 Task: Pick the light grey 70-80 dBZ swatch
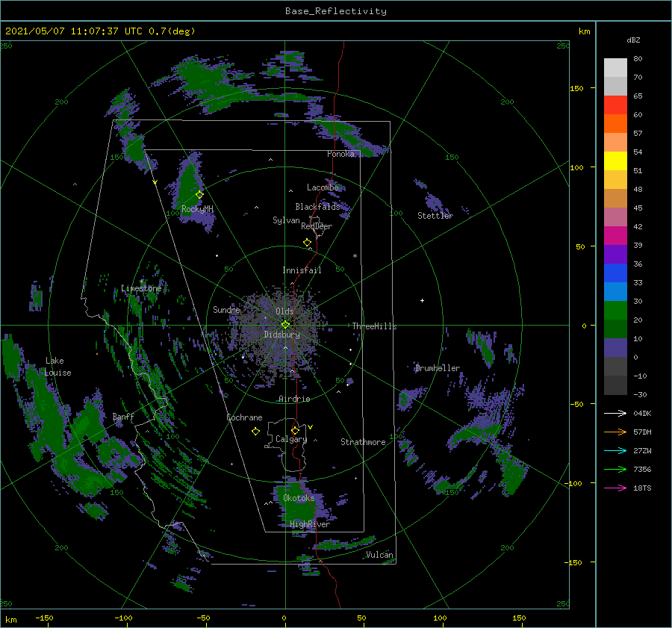pos(615,68)
